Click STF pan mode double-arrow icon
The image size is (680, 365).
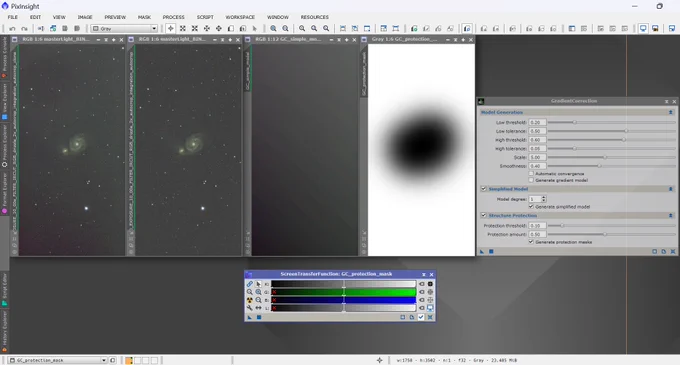pos(258,308)
